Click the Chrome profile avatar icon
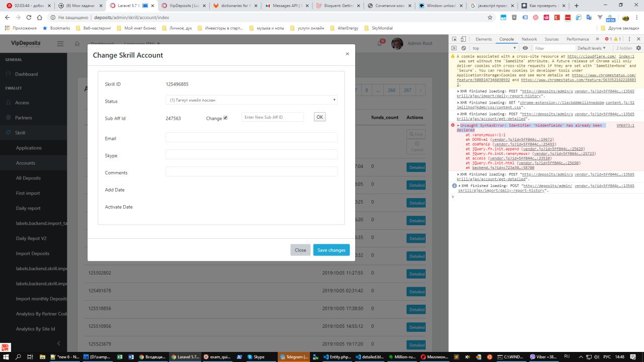 click(x=626, y=18)
